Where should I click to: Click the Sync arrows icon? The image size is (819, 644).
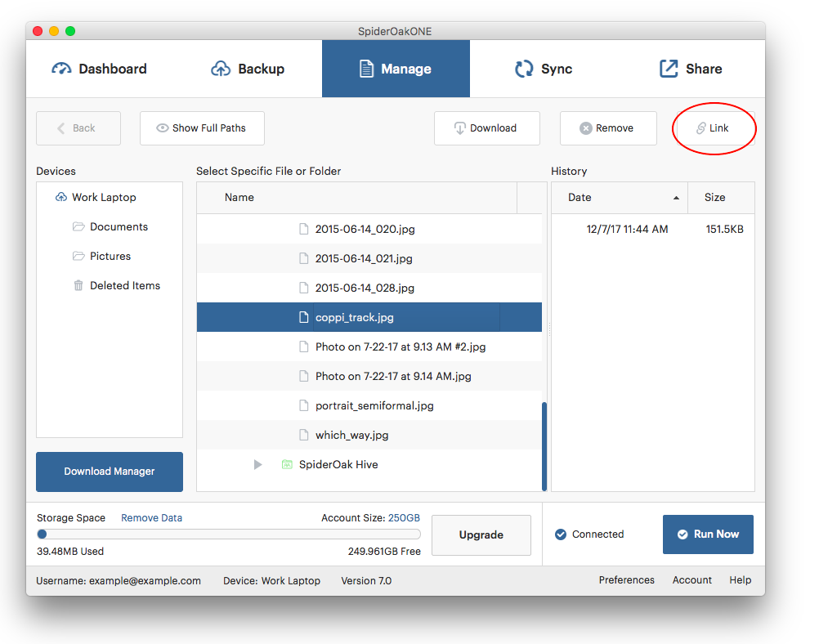[x=524, y=69]
